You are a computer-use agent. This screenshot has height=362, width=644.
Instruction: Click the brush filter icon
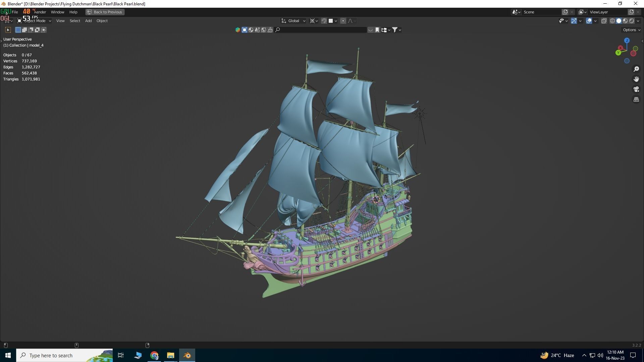(x=270, y=30)
